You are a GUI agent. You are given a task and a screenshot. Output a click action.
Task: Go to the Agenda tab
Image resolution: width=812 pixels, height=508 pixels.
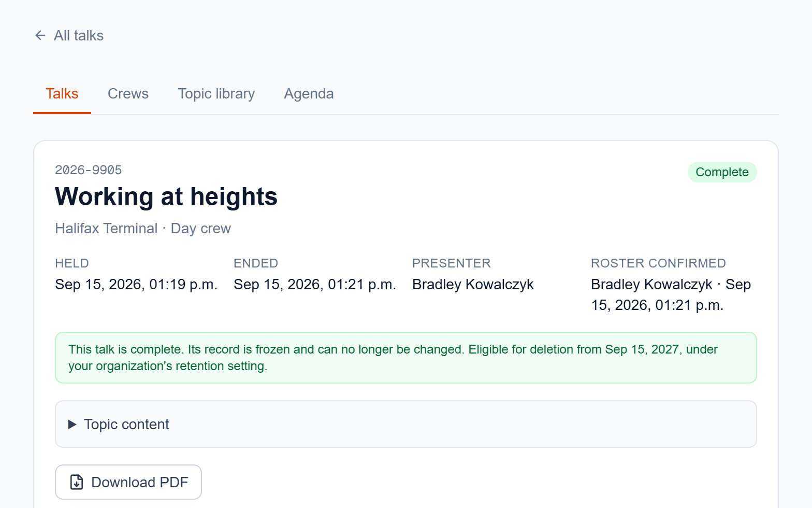(x=309, y=94)
